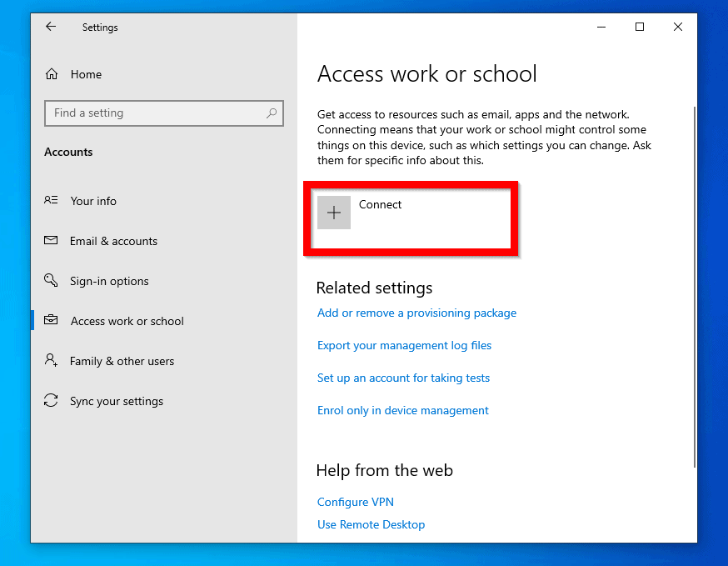Select the Accounts section heading

pyautogui.click(x=68, y=152)
